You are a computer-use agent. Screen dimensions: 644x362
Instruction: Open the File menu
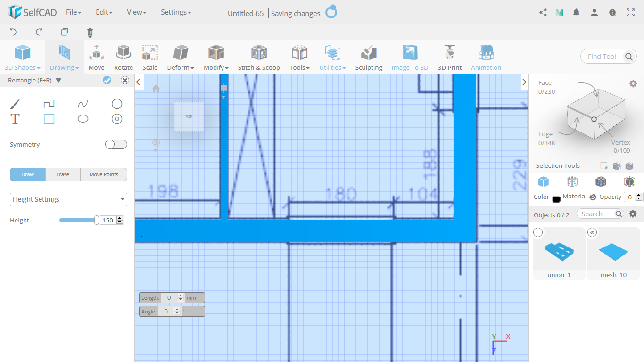74,12
